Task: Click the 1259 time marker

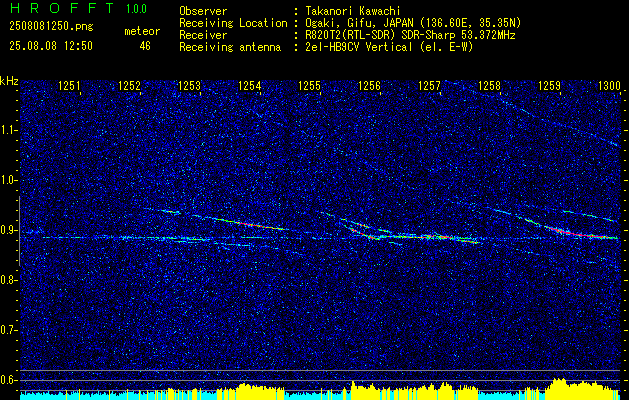Action: 549,86
